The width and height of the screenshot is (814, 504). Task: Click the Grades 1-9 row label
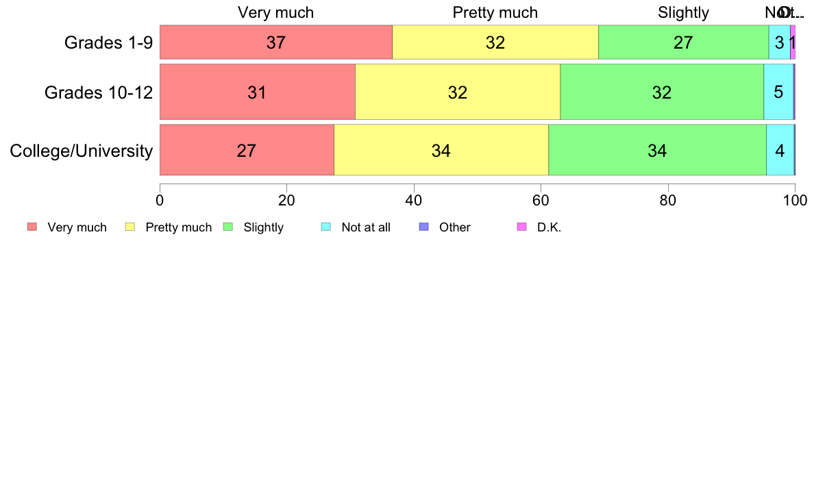pos(108,42)
